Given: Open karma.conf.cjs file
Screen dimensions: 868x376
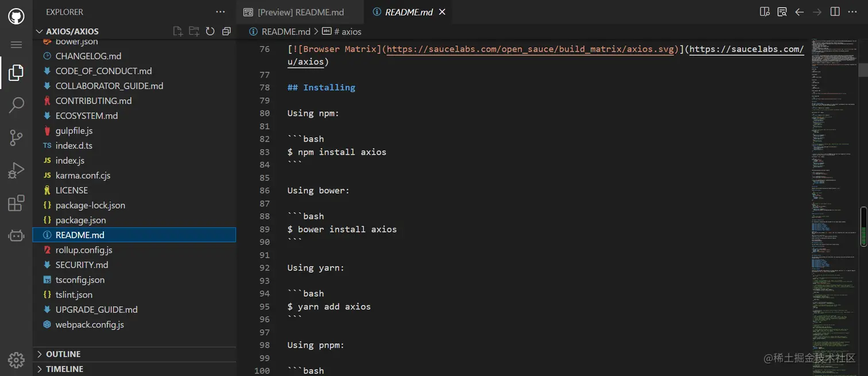Looking at the screenshot, I should coord(134,176).
